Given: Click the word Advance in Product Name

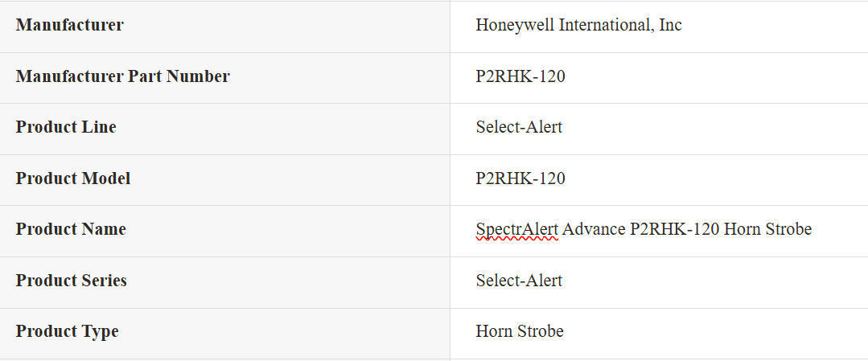Looking at the screenshot, I should point(594,229).
